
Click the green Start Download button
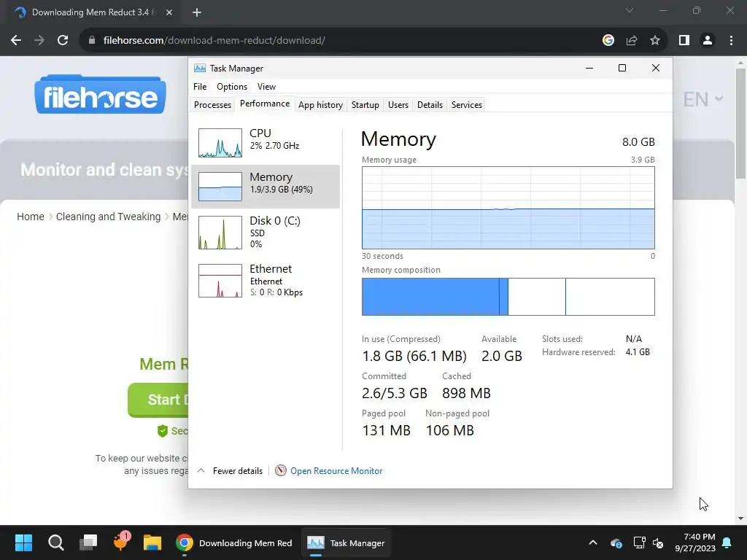(x=158, y=400)
